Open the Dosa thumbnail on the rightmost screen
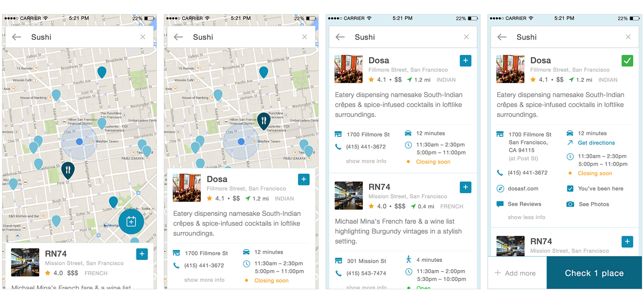 510,69
